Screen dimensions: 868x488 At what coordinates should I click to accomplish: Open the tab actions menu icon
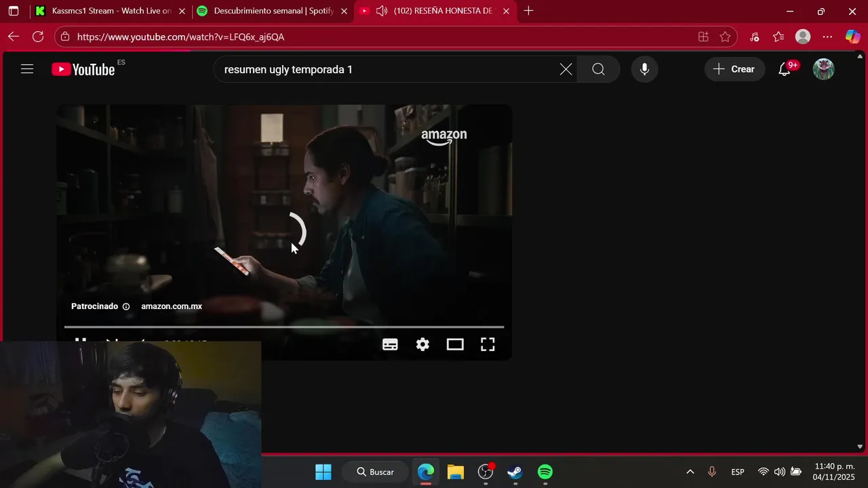pos(14,11)
